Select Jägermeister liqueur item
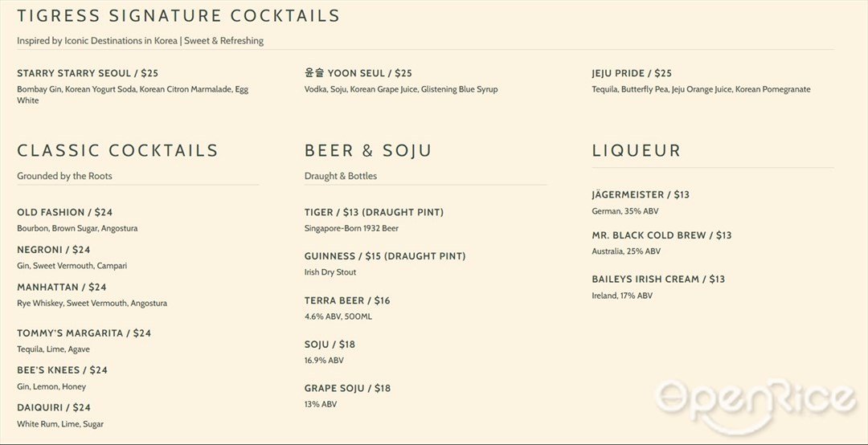The width and height of the screenshot is (868, 445). tap(641, 195)
